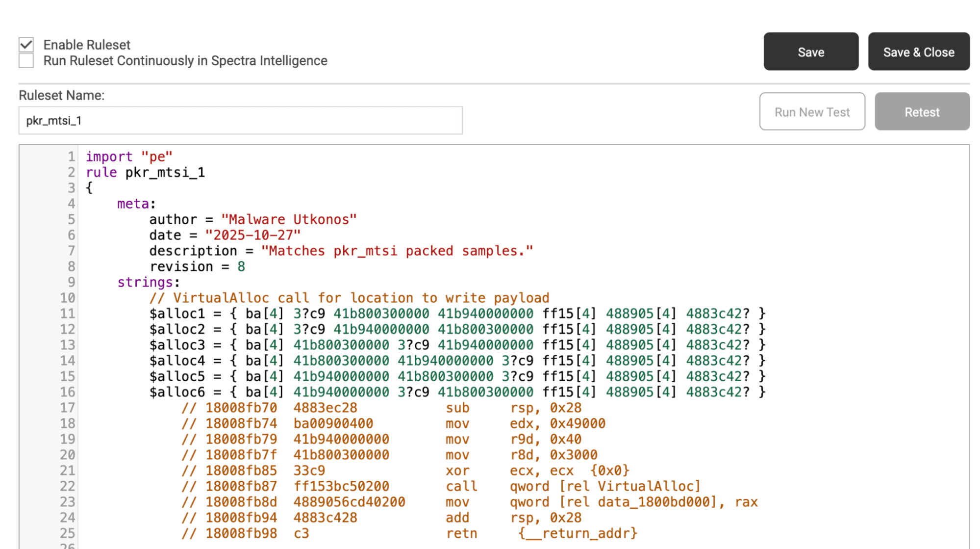The width and height of the screenshot is (980, 549).
Task: Click the rule name pkr_mtsi_1 on line 2
Action: coord(165,172)
